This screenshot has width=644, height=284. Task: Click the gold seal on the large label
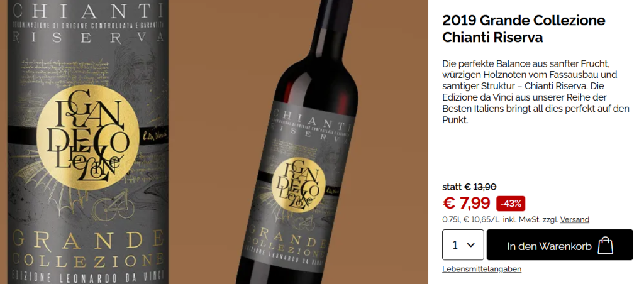pos(87,137)
